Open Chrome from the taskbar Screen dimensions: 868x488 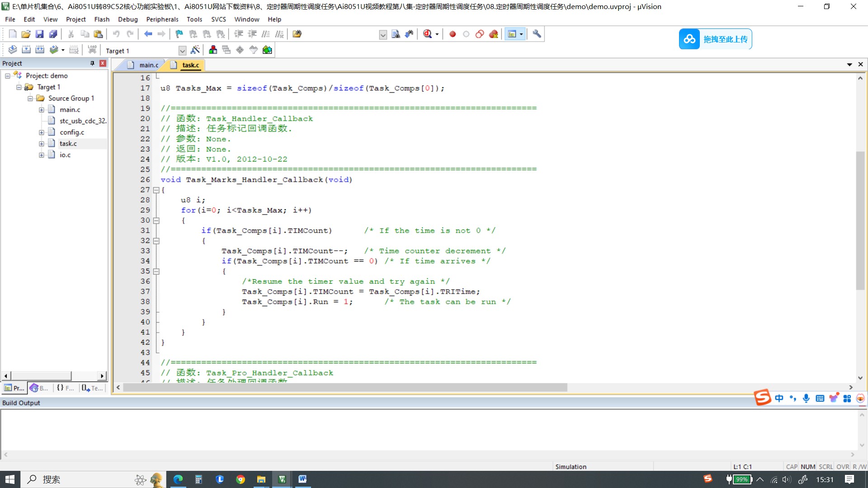240,479
